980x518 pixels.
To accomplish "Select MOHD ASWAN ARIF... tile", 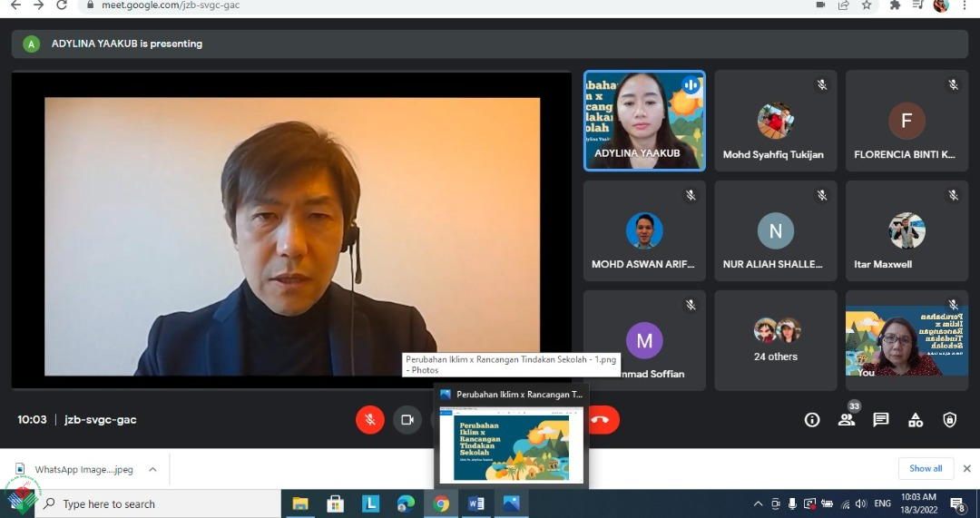I will click(644, 230).
